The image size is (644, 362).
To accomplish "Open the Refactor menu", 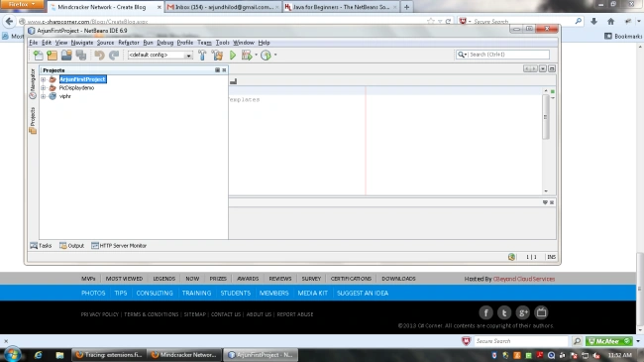I will coord(129,43).
